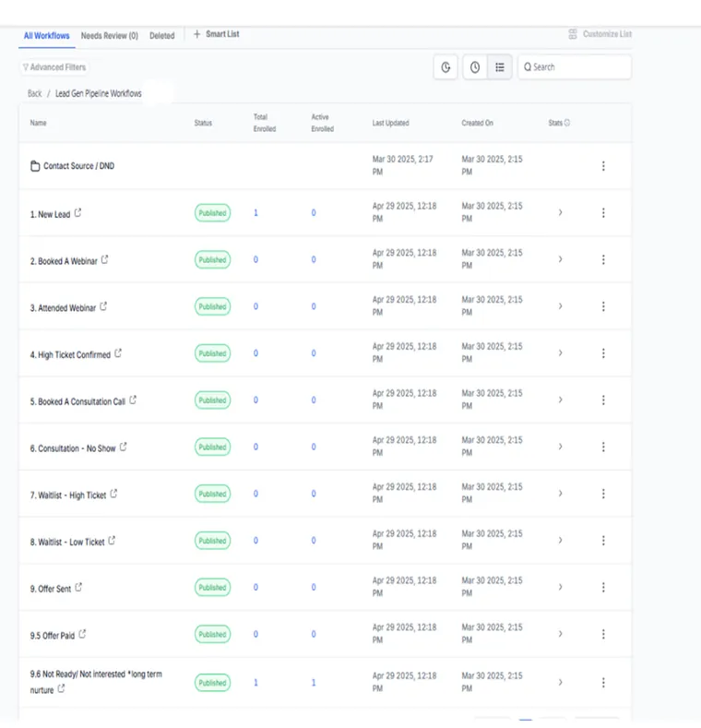
Task: Open the external link icon beside 2. Booked A Webinar
Action: pos(105,259)
